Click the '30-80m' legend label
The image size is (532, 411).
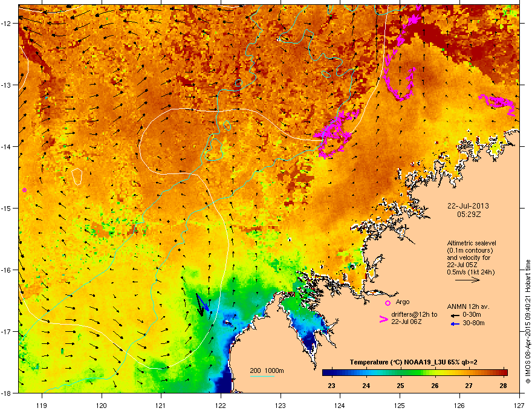pos(473,323)
